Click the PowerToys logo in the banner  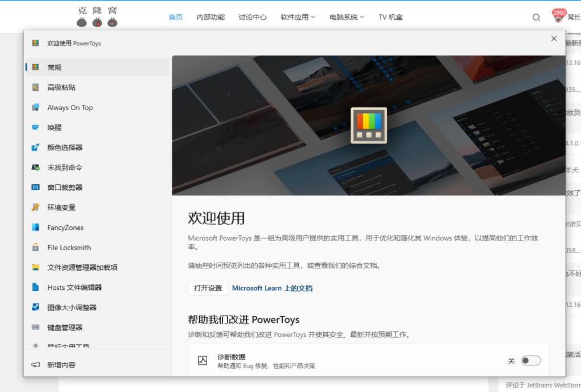click(x=369, y=125)
